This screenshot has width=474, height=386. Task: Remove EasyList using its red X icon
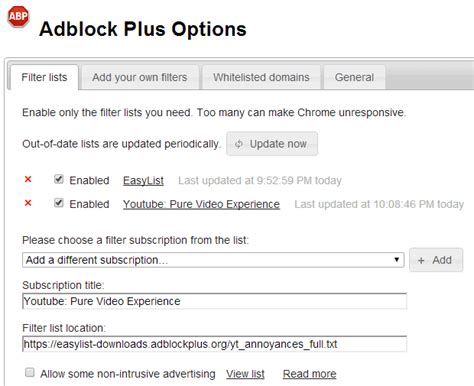(28, 179)
